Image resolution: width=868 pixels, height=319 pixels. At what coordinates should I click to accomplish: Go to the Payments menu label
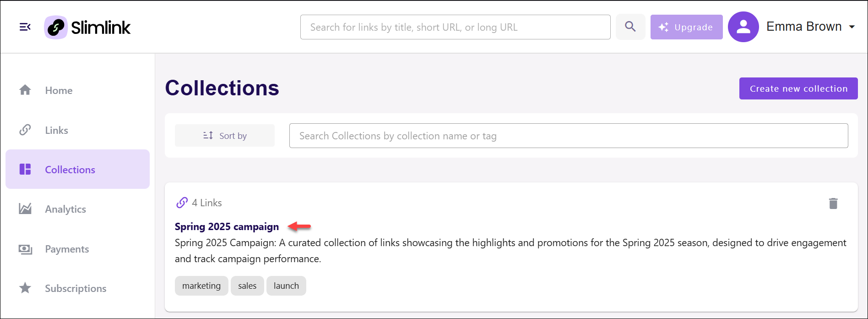tap(67, 249)
